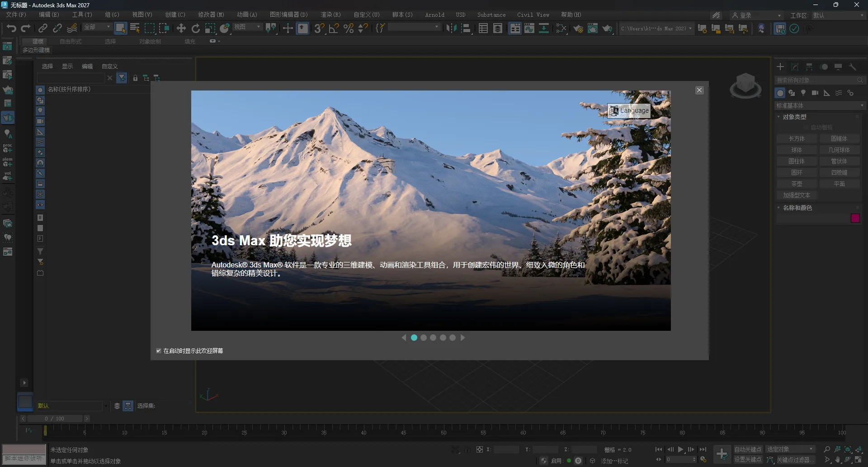Create a 长方体 box primitive

797,138
